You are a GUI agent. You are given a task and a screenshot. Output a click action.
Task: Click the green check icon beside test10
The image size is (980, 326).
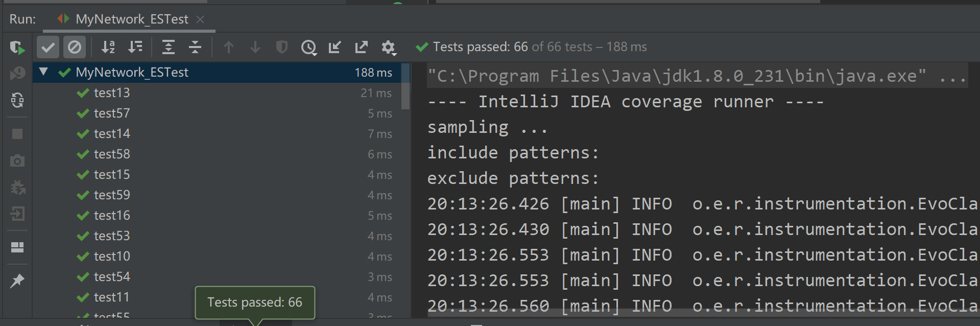pos(83,257)
